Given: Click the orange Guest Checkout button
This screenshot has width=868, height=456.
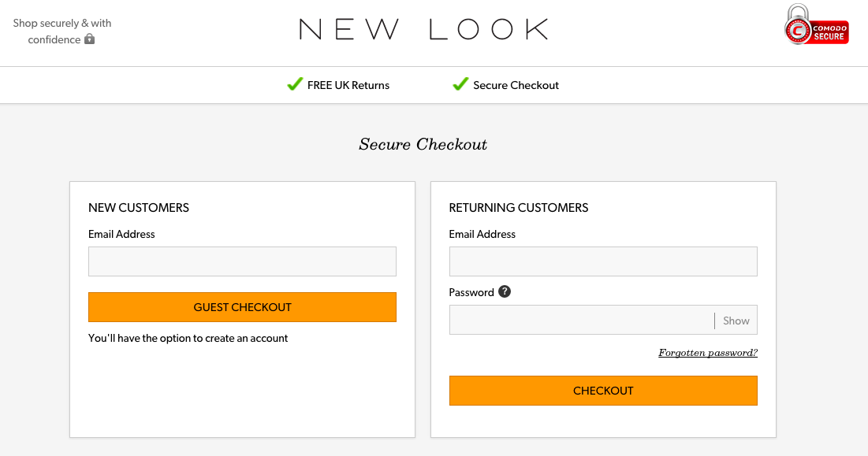Looking at the screenshot, I should click(x=242, y=307).
